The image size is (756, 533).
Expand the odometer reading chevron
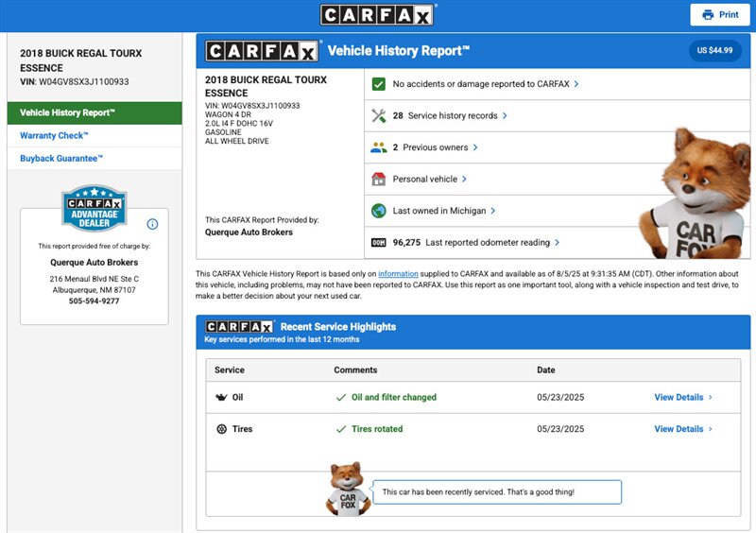coord(558,243)
